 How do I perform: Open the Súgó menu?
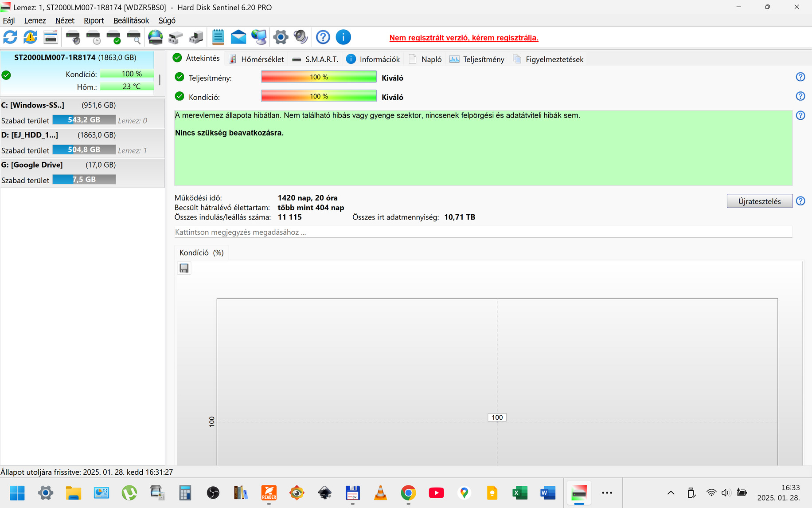pos(167,20)
